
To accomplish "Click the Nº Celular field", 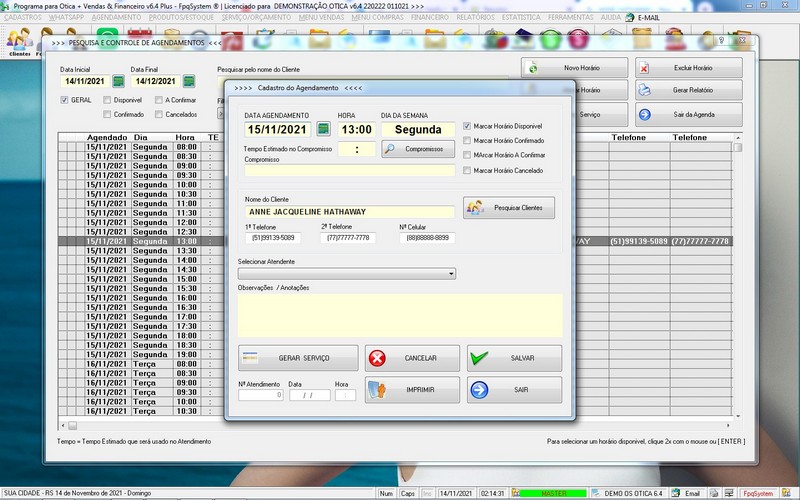I will [428, 238].
